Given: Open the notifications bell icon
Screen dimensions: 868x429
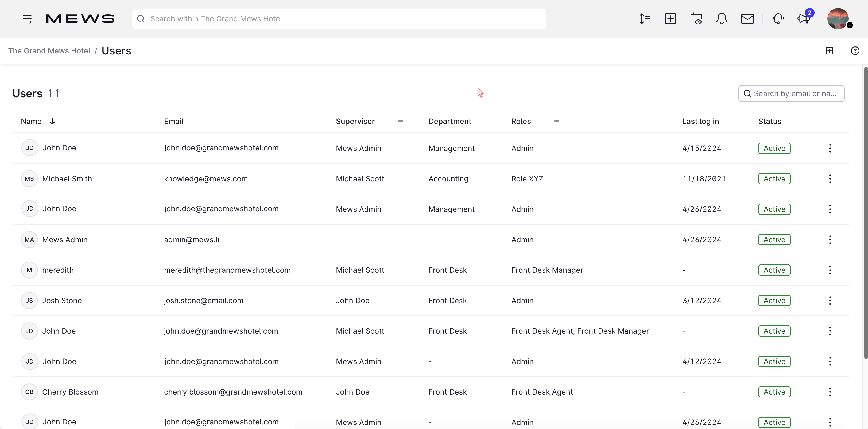Looking at the screenshot, I should coord(722,18).
